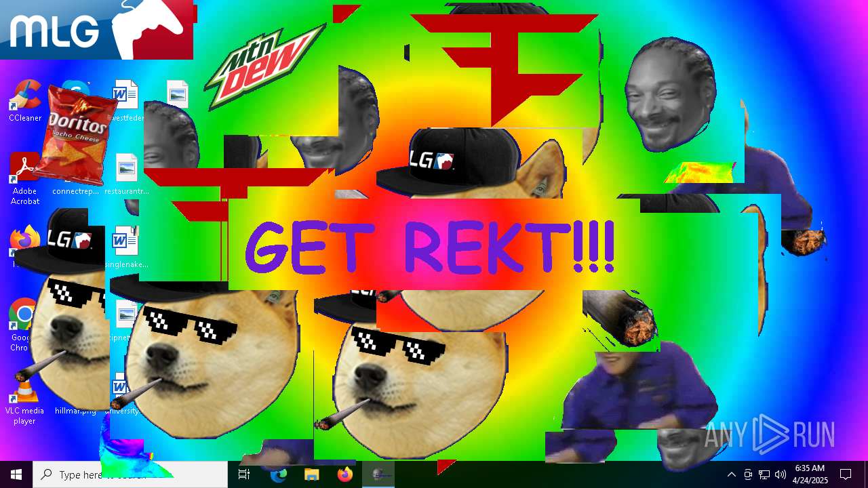Click the hillman.png file label
Viewport: 868px width, 488px height.
click(75, 411)
